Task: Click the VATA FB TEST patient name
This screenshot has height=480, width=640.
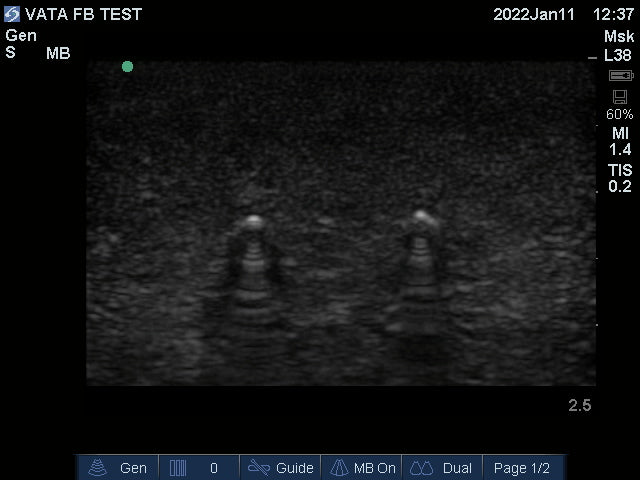Action: point(83,15)
